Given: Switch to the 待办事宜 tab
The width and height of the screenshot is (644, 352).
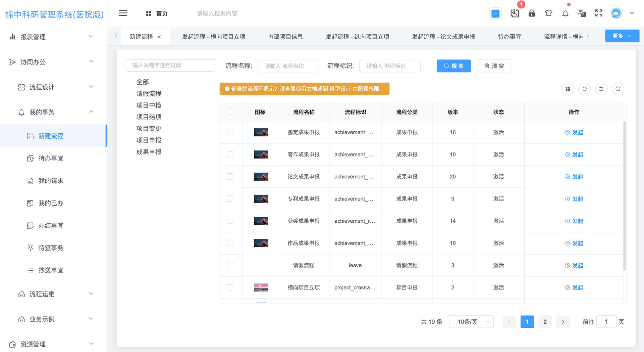Looking at the screenshot, I should pyautogui.click(x=509, y=37).
